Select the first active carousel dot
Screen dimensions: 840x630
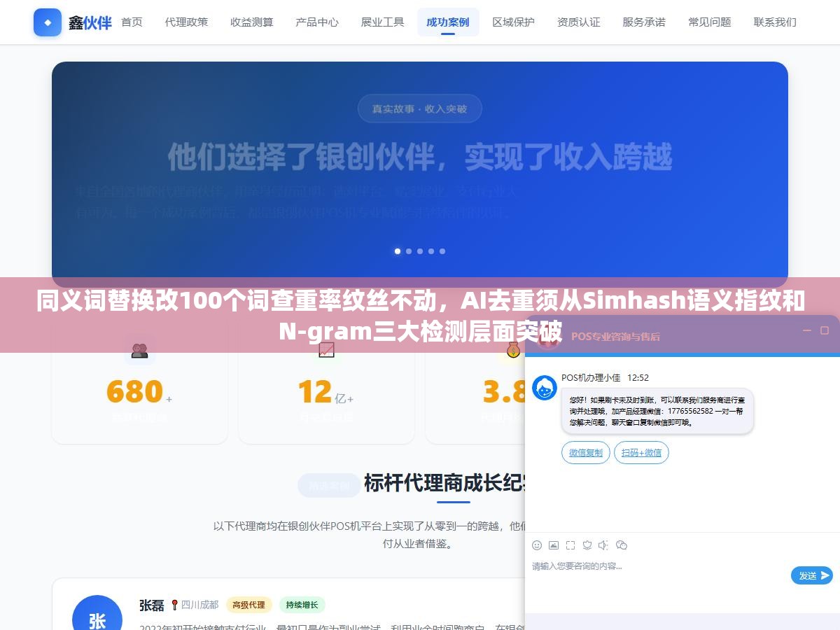coord(398,251)
